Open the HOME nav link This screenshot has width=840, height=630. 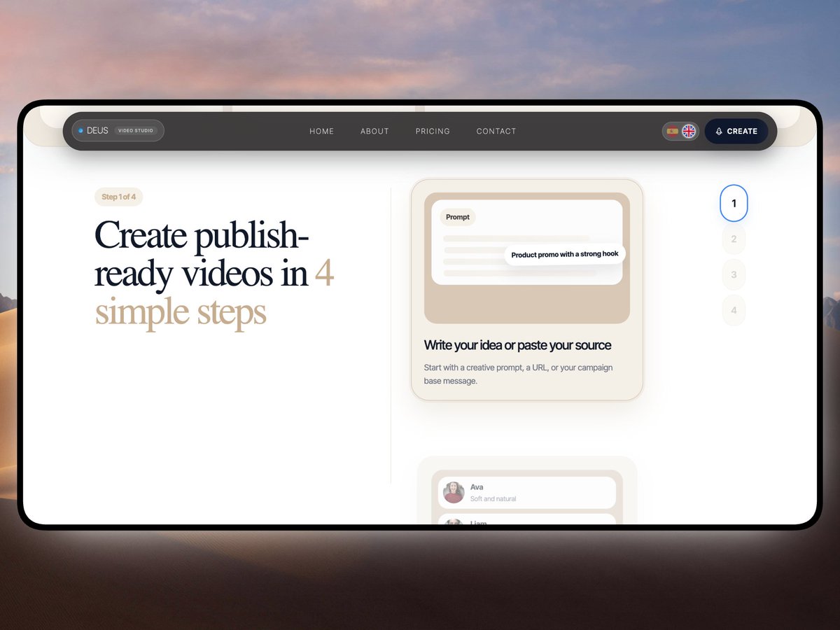coord(321,132)
